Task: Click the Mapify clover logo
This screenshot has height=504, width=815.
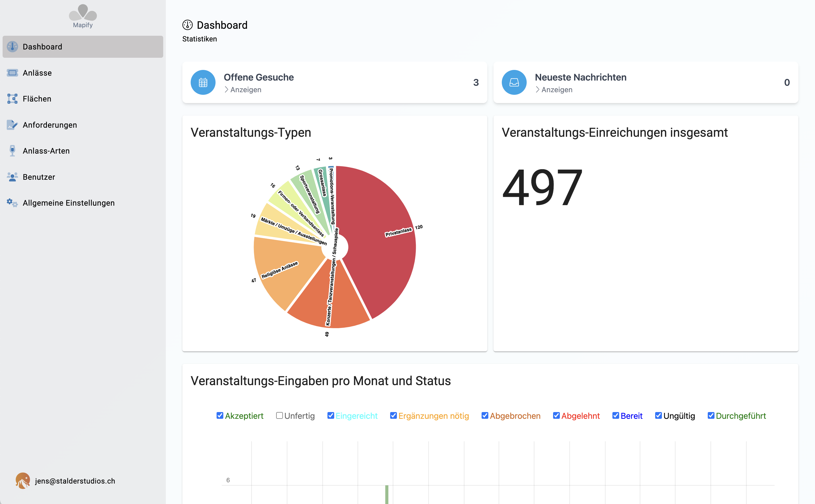Action: point(82,13)
